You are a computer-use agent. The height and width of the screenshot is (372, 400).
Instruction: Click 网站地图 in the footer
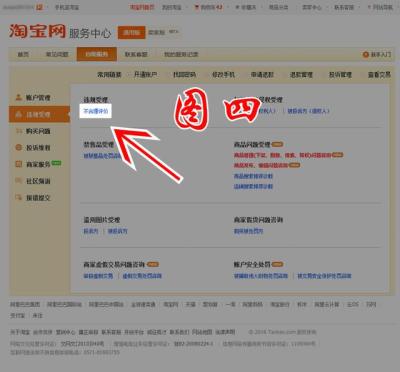[x=202, y=332]
